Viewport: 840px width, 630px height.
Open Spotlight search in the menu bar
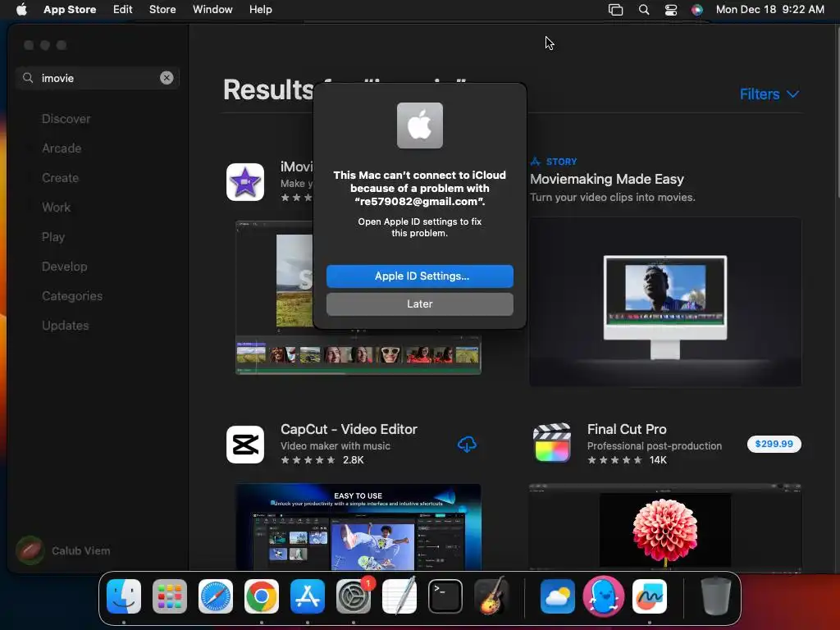644,9
